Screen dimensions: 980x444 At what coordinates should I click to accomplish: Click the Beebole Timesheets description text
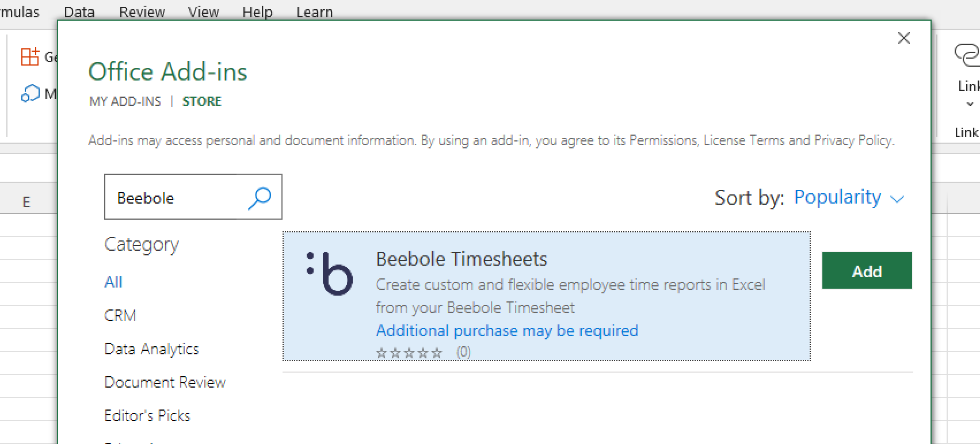pyautogui.click(x=570, y=296)
